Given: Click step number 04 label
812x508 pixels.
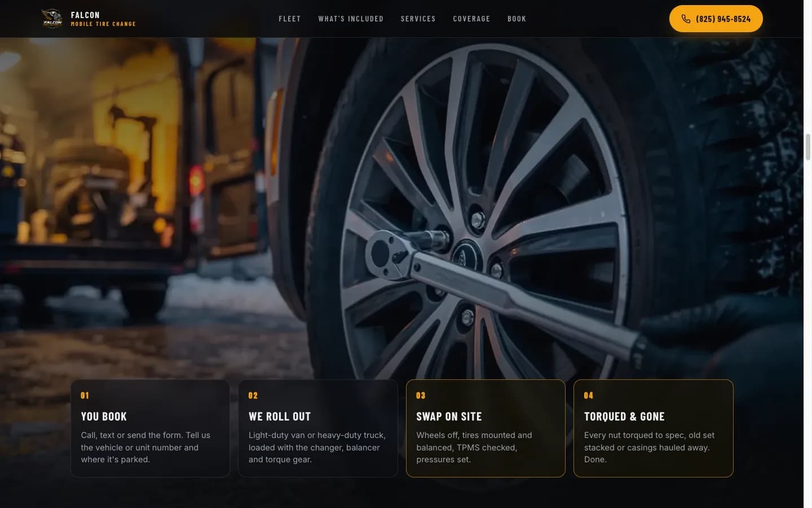Looking at the screenshot, I should tap(588, 396).
